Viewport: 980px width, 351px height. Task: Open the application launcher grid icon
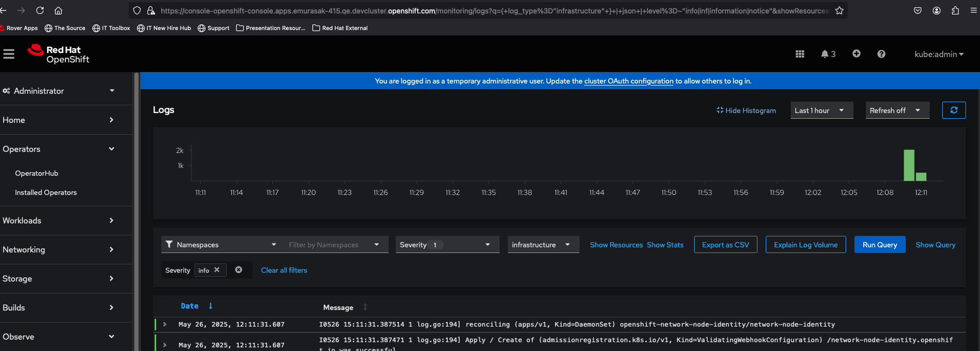point(799,54)
